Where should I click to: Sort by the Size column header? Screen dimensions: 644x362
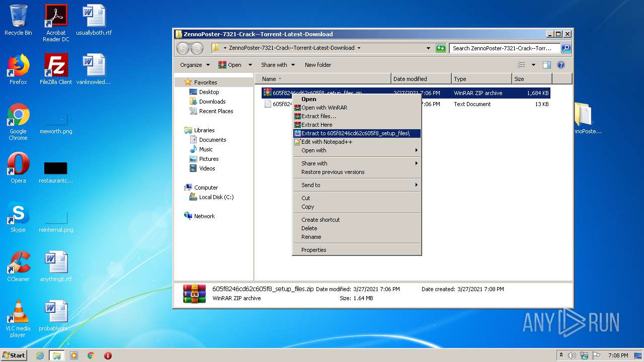click(532, 79)
